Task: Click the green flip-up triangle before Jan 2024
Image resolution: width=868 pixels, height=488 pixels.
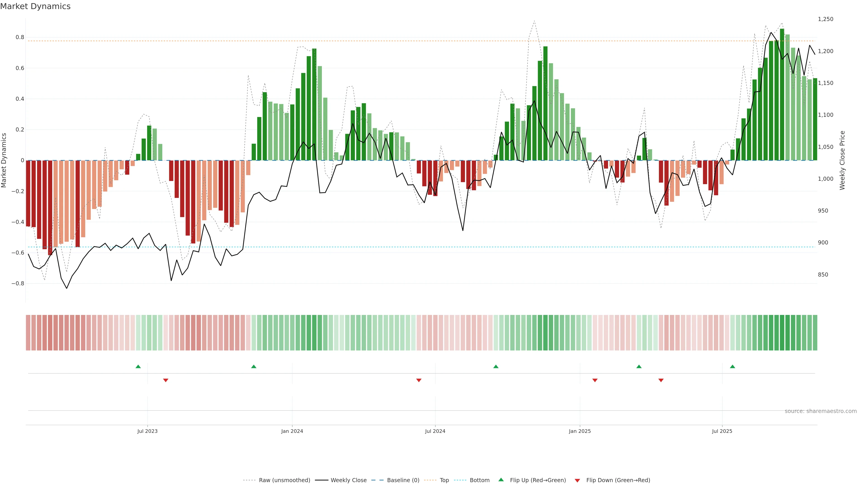Action: pyautogui.click(x=254, y=366)
